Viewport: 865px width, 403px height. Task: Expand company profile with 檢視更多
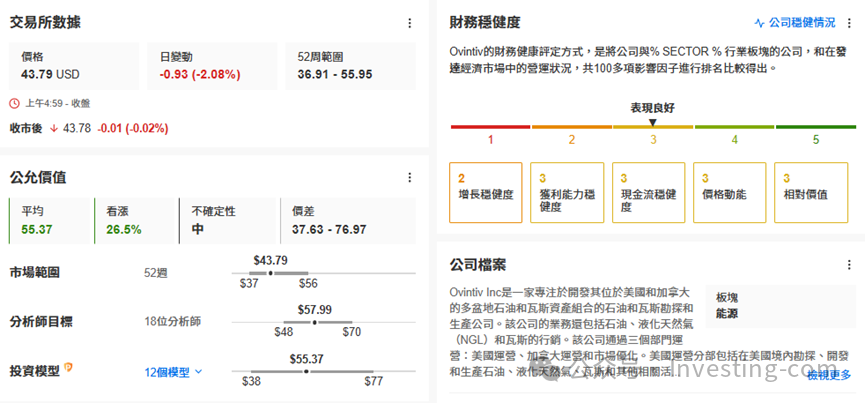(829, 374)
